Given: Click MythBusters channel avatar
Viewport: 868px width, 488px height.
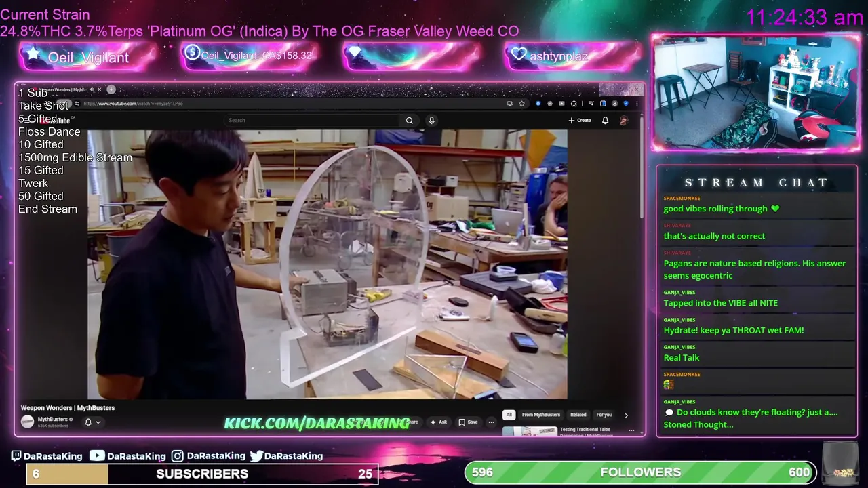Looking at the screenshot, I should coord(27,422).
